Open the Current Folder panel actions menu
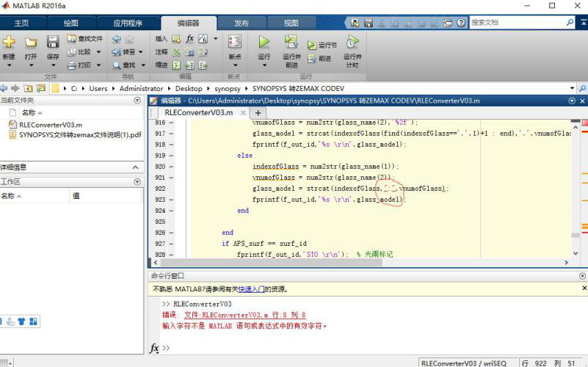588x367 pixels. pos(137,100)
